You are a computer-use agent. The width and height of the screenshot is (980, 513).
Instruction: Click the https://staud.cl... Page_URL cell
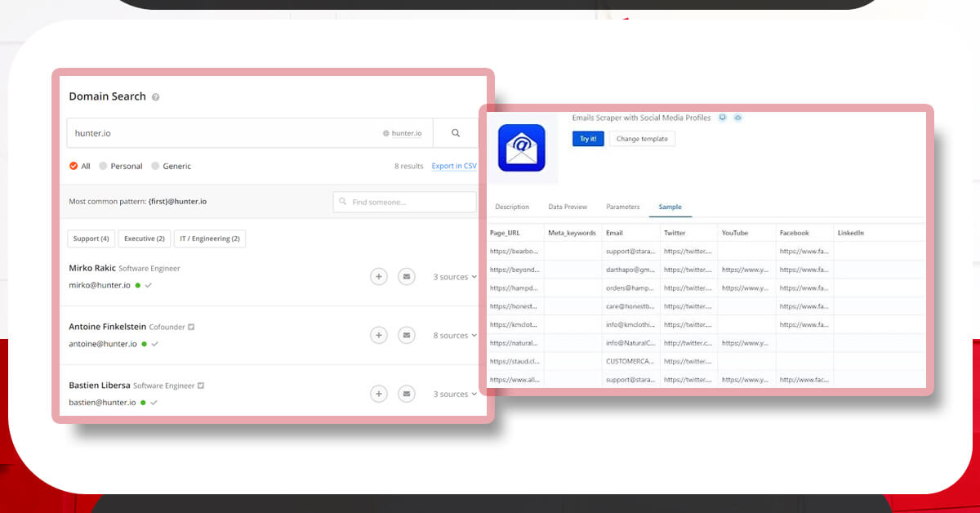[x=514, y=361]
